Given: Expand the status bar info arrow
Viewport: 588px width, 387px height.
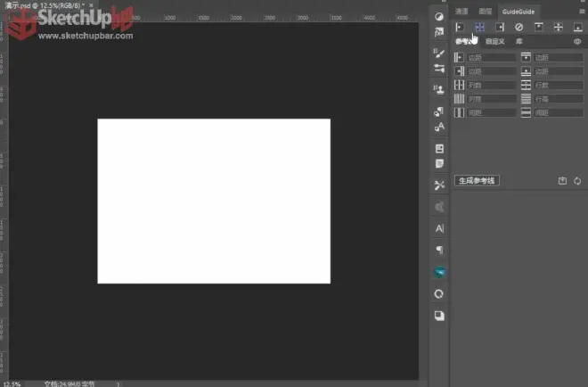Looking at the screenshot, I should point(118,384).
